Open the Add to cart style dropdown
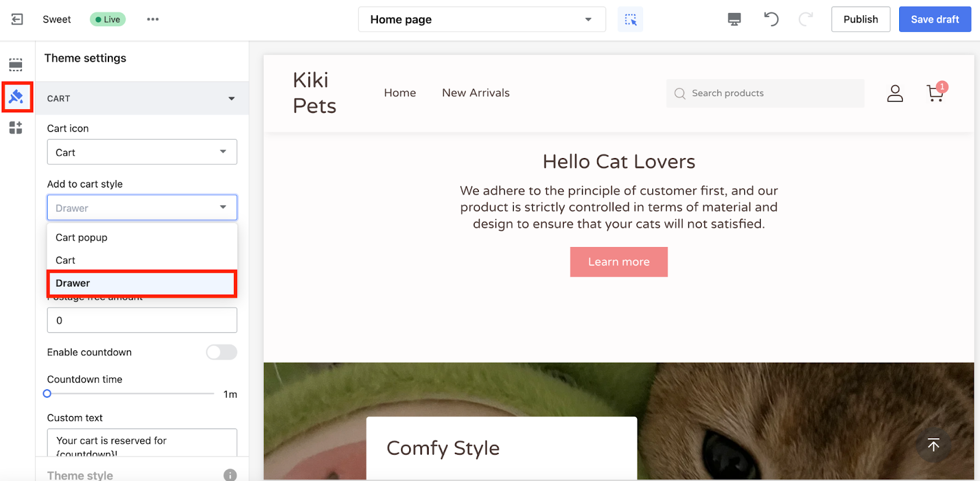 click(142, 208)
